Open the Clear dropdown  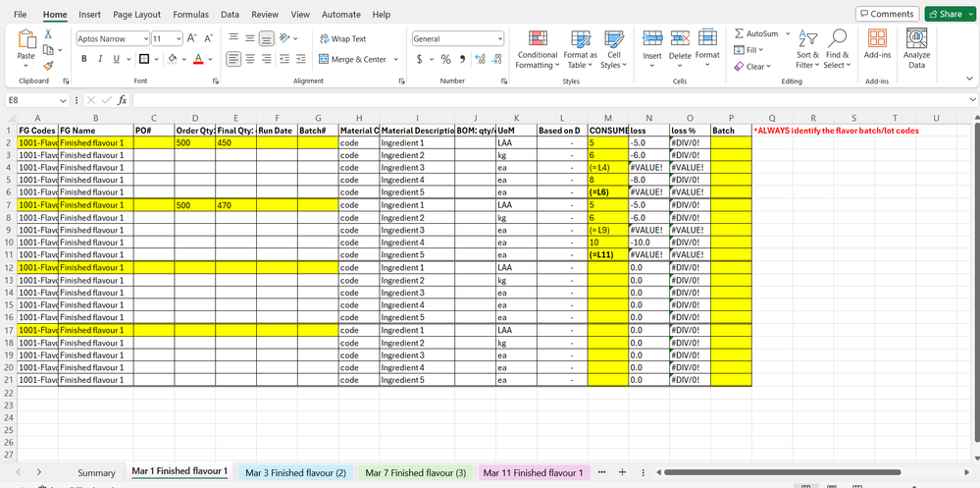click(752, 67)
